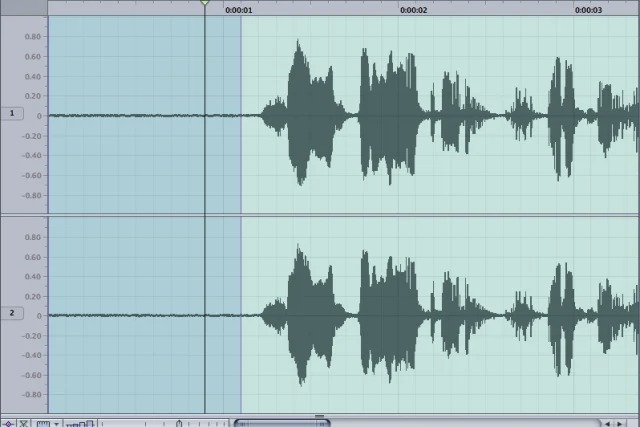The image size is (640, 427).
Task: Click the scissors-like icon in bottom toolbar
Action: point(24,422)
